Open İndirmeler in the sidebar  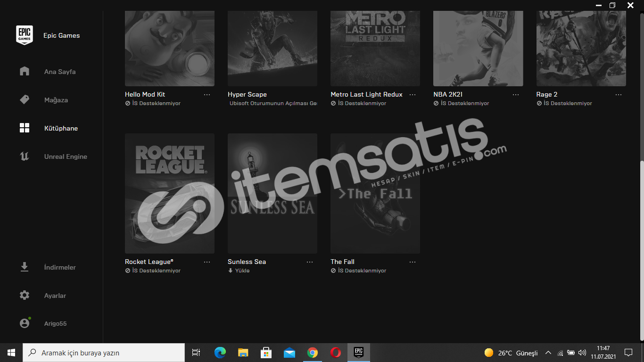[x=60, y=267]
